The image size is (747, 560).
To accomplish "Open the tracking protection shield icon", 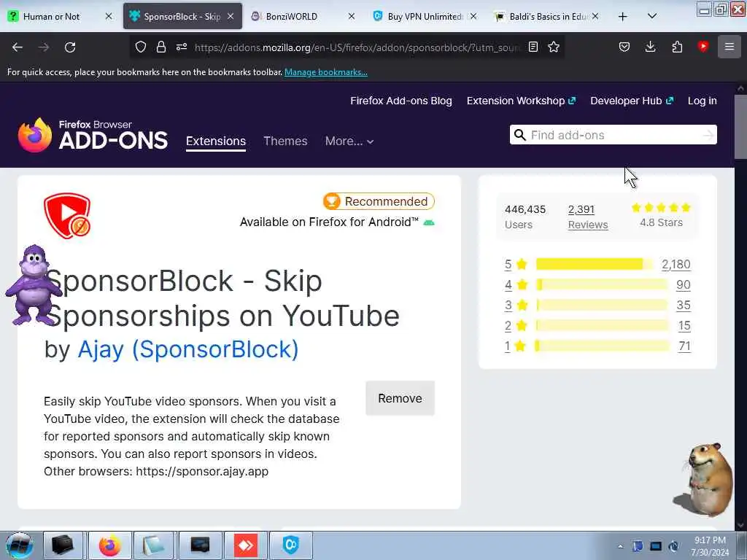I will [141, 47].
